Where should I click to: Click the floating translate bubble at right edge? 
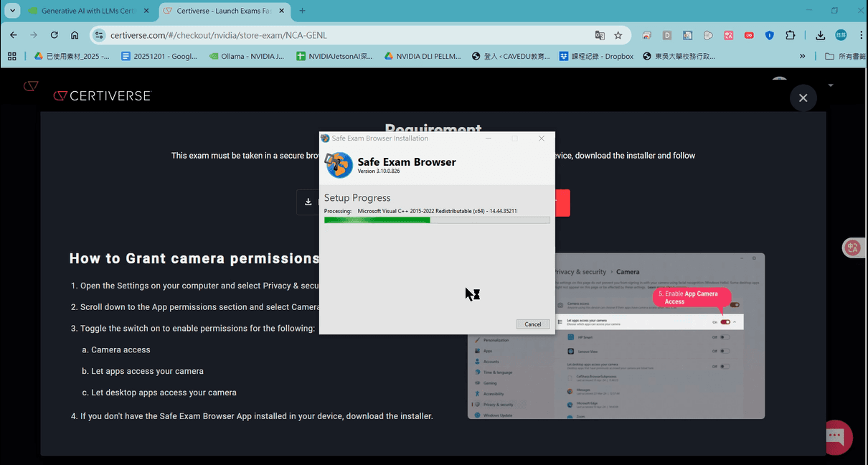[x=853, y=248]
